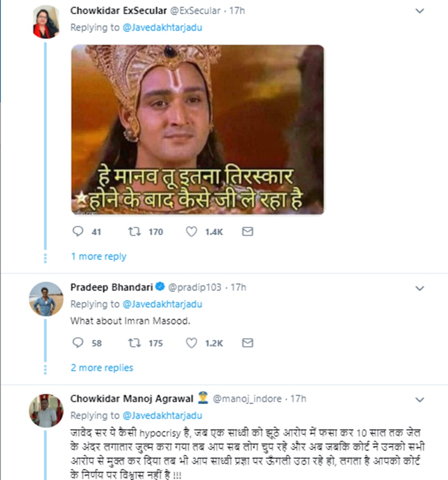Open the Krishna meme image

tap(198, 129)
